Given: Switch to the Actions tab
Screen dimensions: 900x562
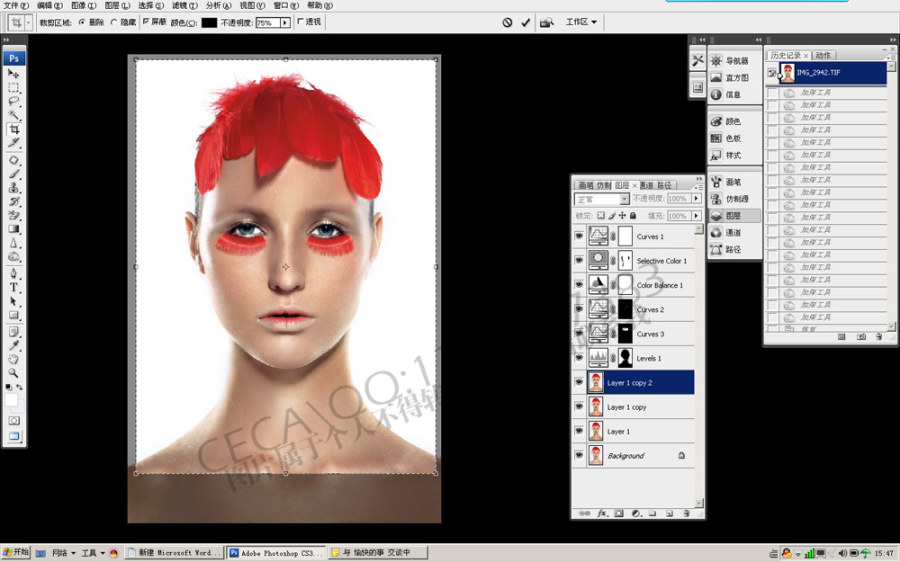Looking at the screenshot, I should [x=823, y=55].
